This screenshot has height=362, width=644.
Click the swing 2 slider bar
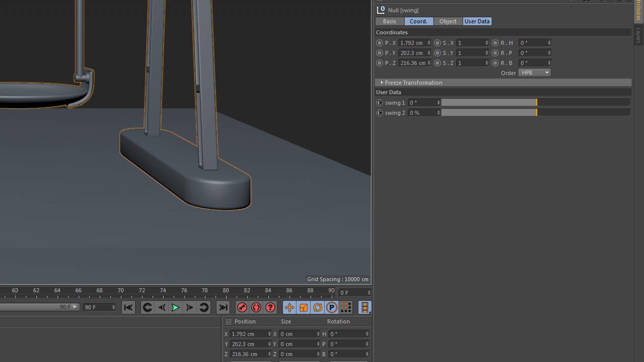click(536, 113)
